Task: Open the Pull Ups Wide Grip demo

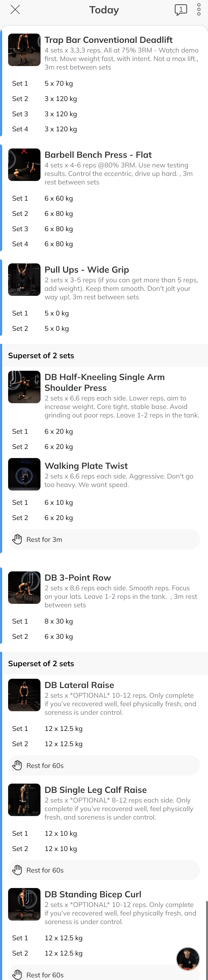Action: (24, 279)
